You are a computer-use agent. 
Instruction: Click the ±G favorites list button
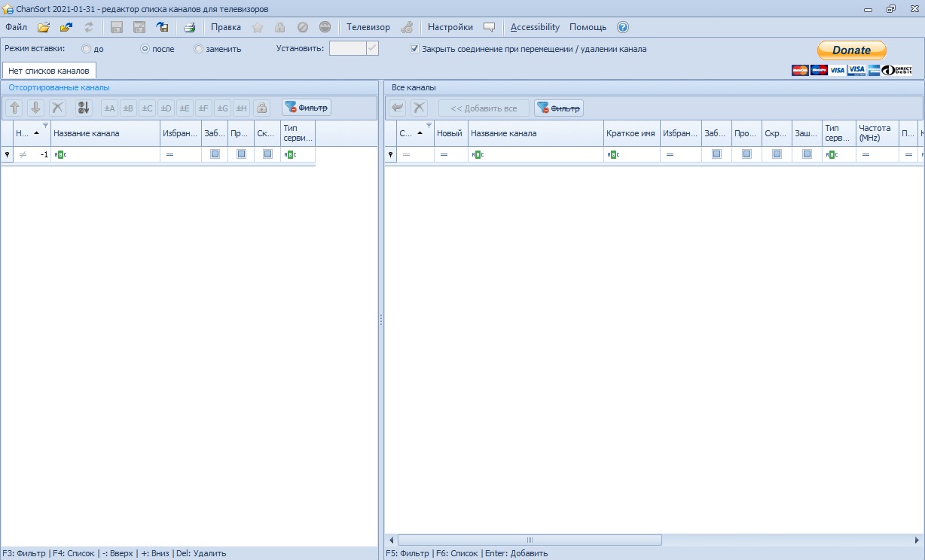(222, 108)
